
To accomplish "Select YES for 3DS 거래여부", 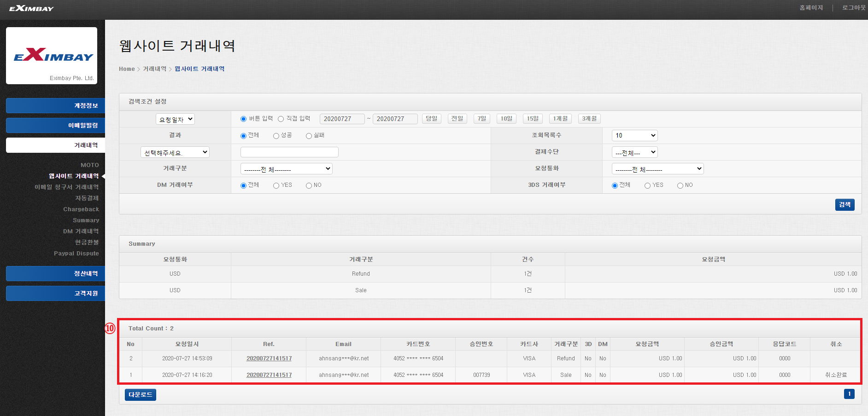I will (647, 185).
